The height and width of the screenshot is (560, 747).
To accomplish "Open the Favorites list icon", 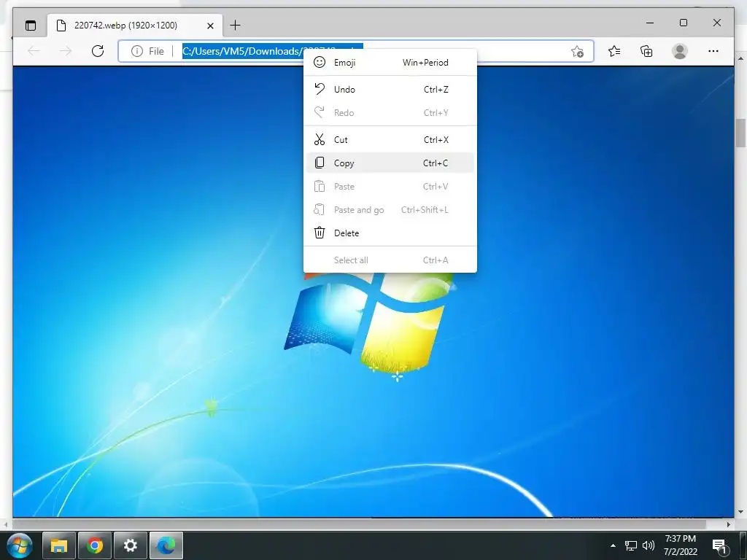I will (x=614, y=51).
